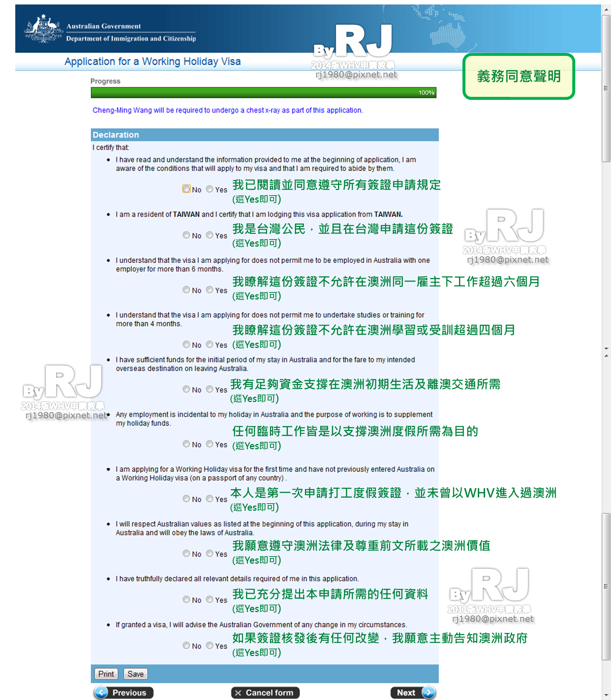
Task: Select Yes for respect Australian values
Action: [x=210, y=553]
